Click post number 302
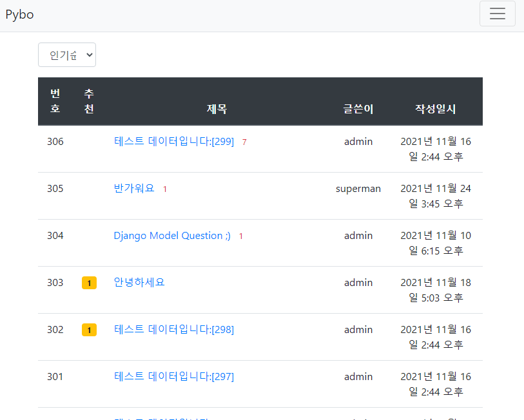Image resolution: width=524 pixels, height=420 pixels. click(55, 330)
